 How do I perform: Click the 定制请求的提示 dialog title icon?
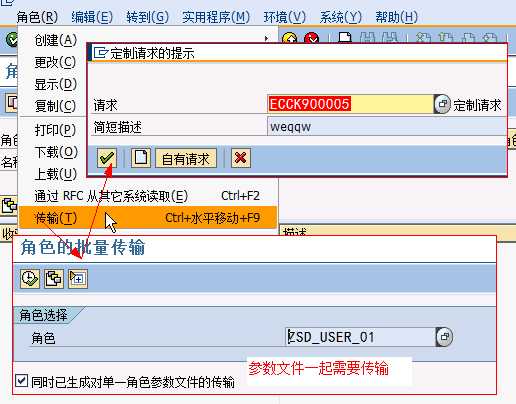101,53
